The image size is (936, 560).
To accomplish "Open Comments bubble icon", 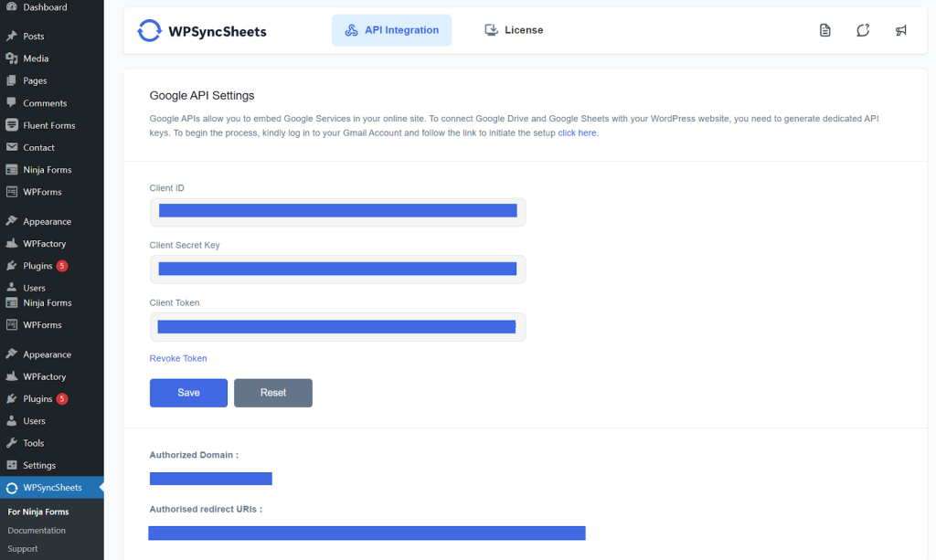I will tap(11, 102).
